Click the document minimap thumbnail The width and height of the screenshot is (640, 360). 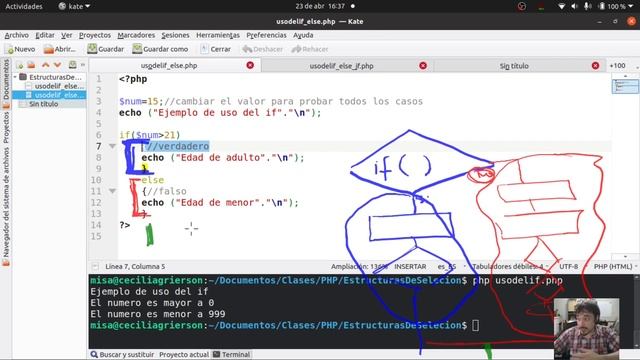pyautogui.click(x=624, y=87)
